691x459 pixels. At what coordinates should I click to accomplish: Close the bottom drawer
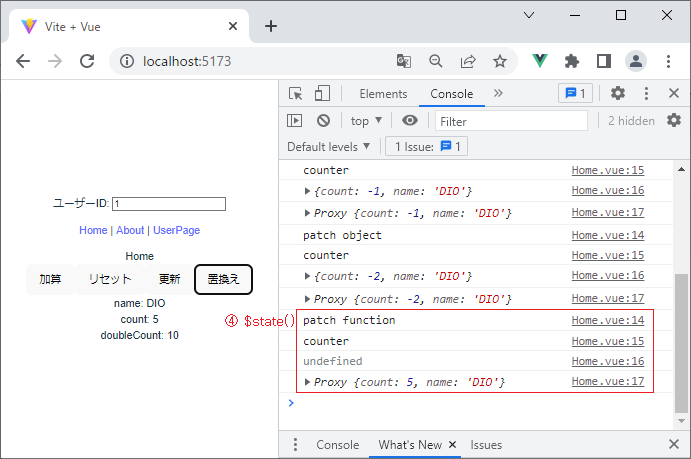(x=674, y=444)
